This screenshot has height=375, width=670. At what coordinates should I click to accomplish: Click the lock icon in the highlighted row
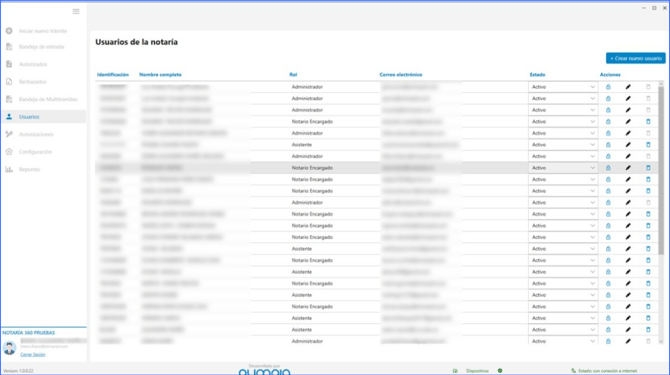(608, 168)
